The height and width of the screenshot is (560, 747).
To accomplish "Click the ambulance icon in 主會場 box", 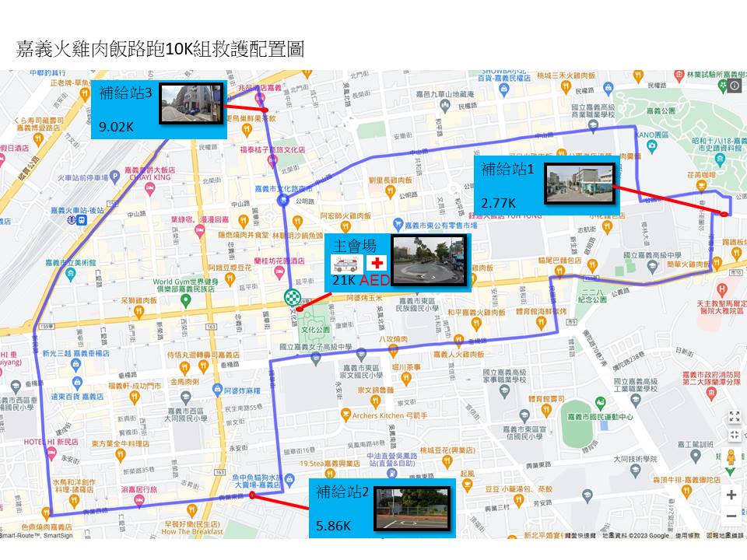I will (346, 263).
